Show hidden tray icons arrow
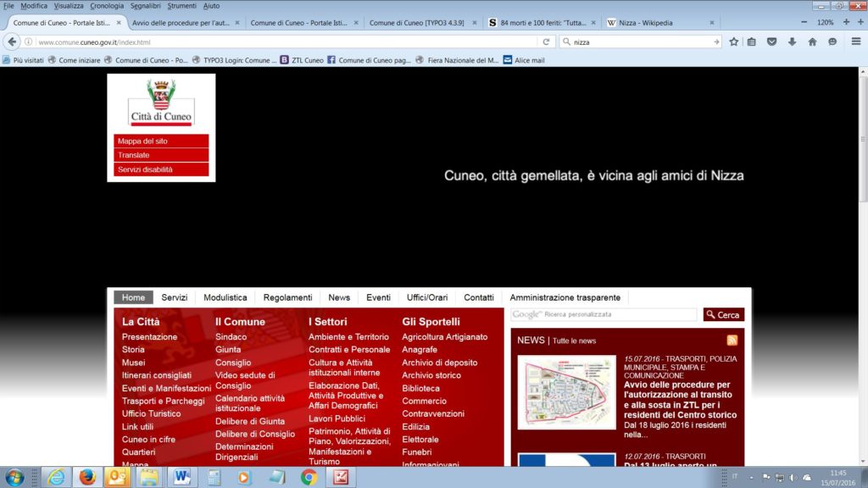This screenshot has width=868, height=488. point(751,477)
